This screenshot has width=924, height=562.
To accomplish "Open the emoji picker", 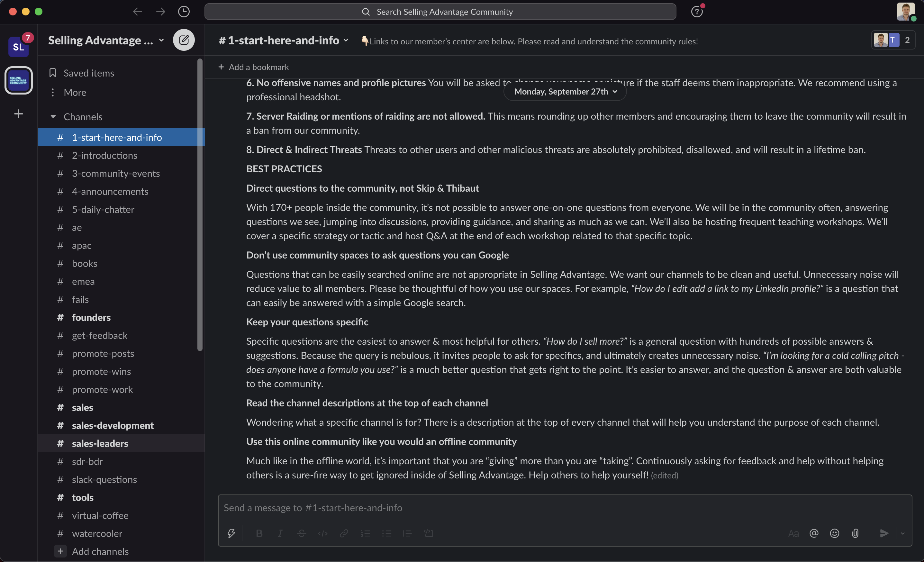I will pyautogui.click(x=834, y=533).
